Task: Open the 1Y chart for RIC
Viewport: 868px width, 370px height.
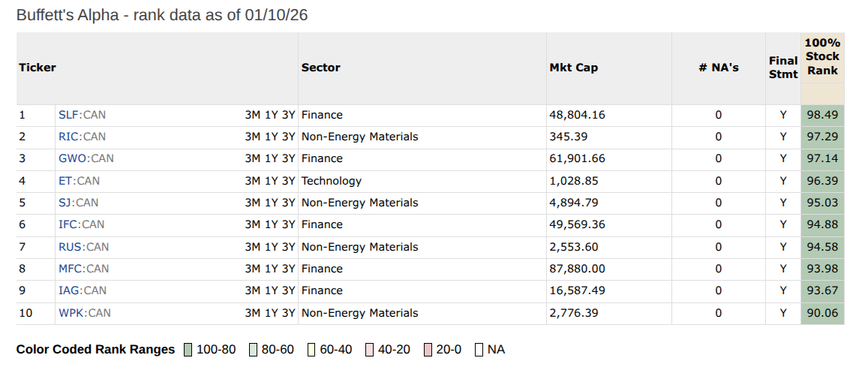Action: [x=271, y=137]
